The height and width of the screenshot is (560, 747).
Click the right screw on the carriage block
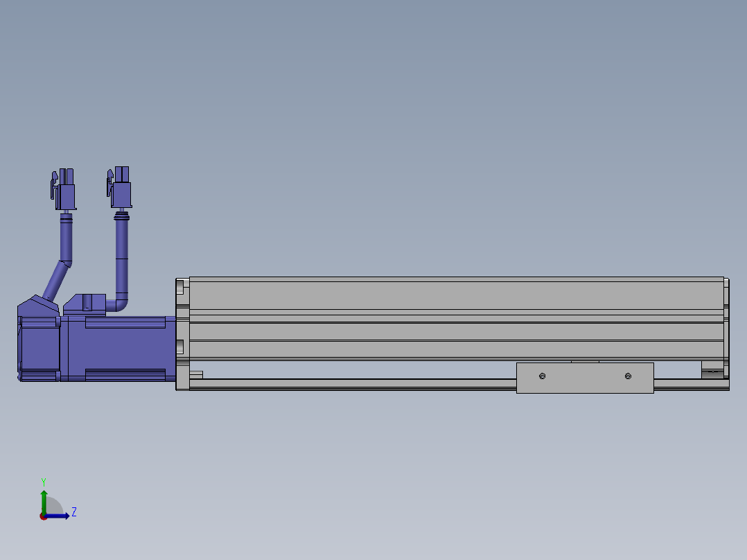tap(628, 376)
